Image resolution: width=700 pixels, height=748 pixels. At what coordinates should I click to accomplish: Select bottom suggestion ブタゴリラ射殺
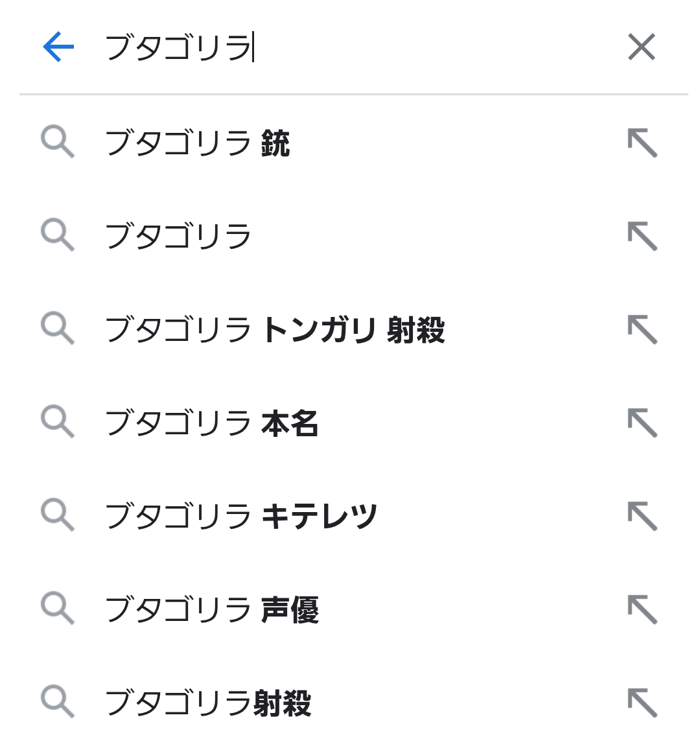[208, 703]
